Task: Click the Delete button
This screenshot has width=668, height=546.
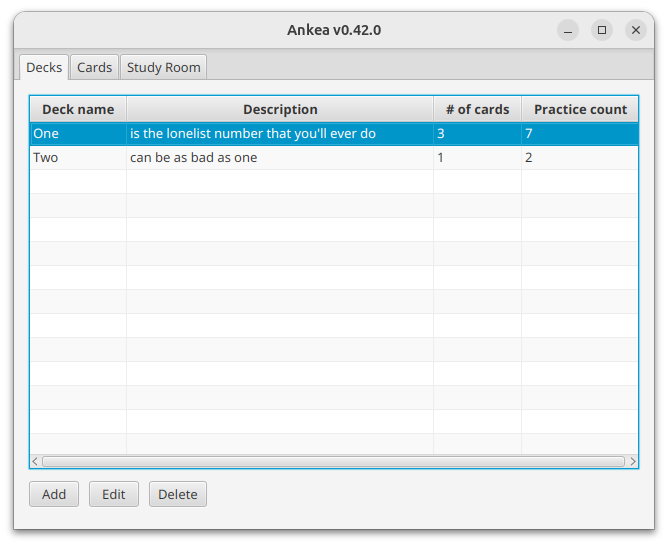Action: point(178,494)
